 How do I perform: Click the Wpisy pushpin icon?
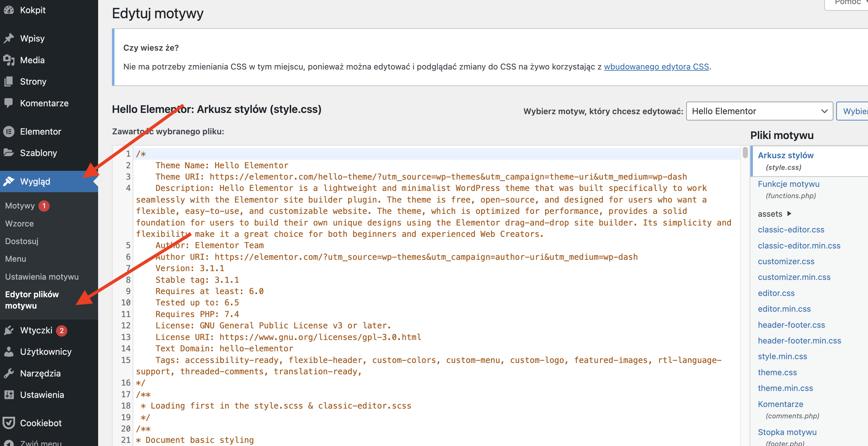coord(9,38)
